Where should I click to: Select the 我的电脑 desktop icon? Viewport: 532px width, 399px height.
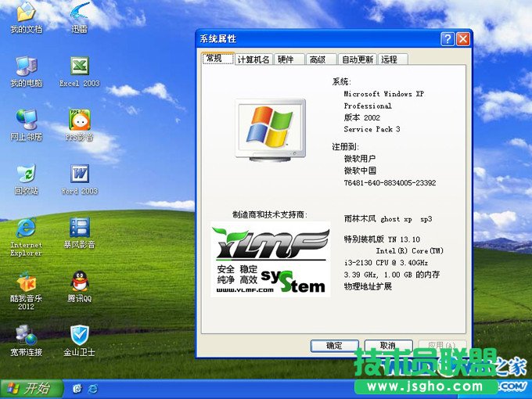[27, 68]
